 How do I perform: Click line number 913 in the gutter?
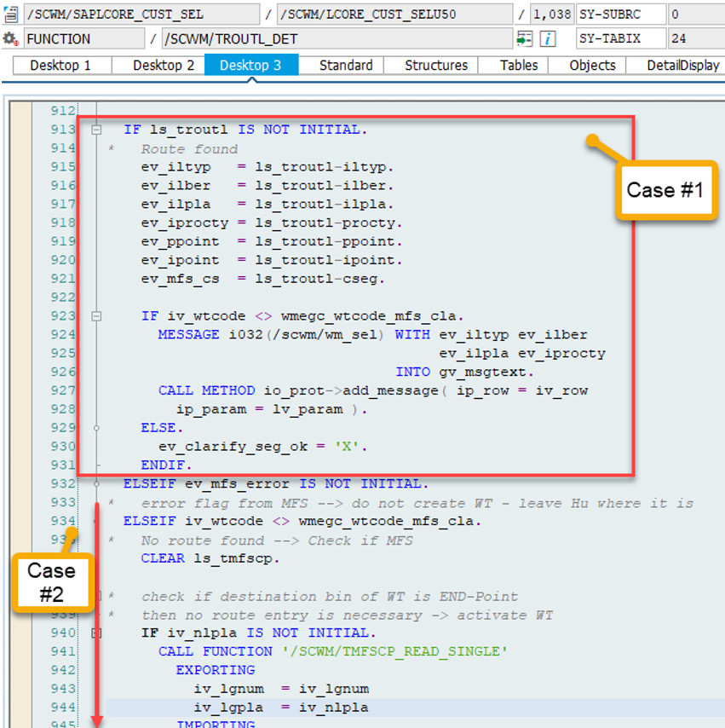pyautogui.click(x=63, y=130)
